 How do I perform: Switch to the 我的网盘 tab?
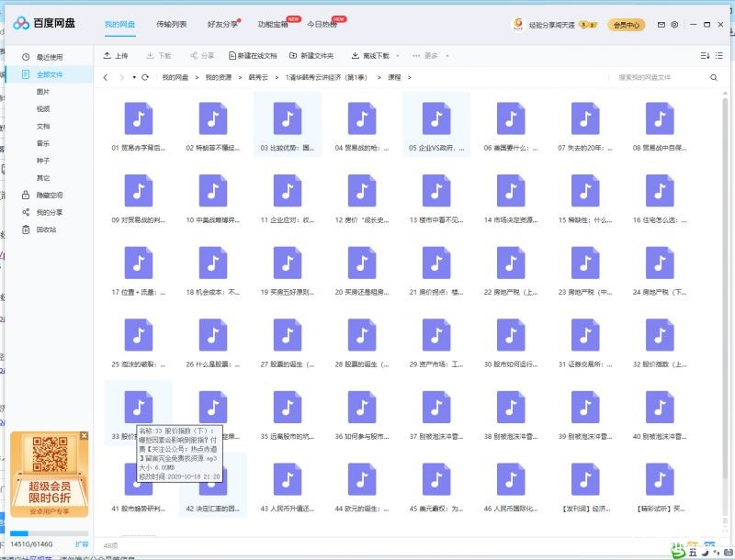119,25
